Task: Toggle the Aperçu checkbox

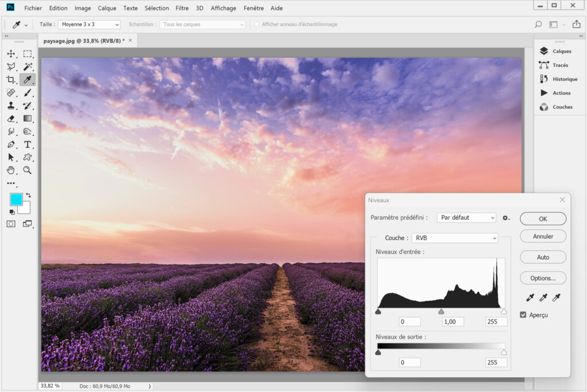Action: (x=523, y=315)
